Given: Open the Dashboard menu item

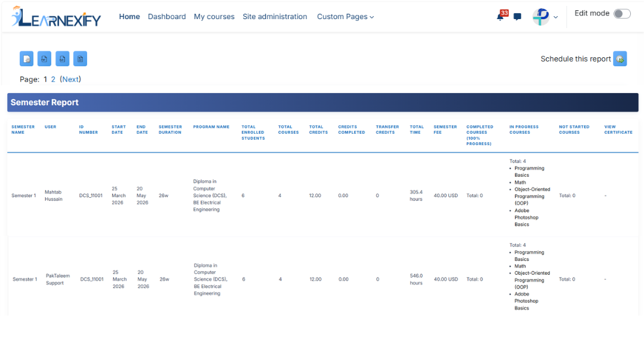Looking at the screenshot, I should point(167,17).
